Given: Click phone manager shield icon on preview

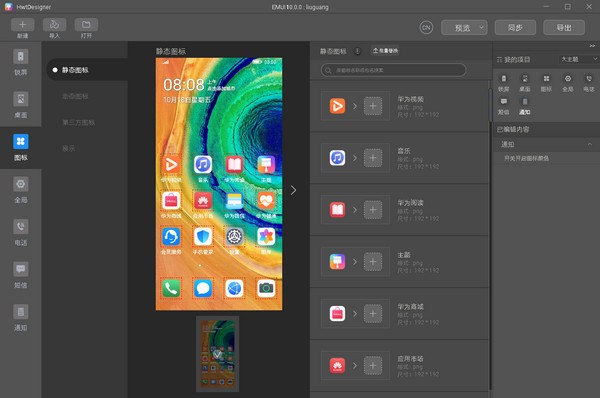Looking at the screenshot, I should [x=203, y=237].
